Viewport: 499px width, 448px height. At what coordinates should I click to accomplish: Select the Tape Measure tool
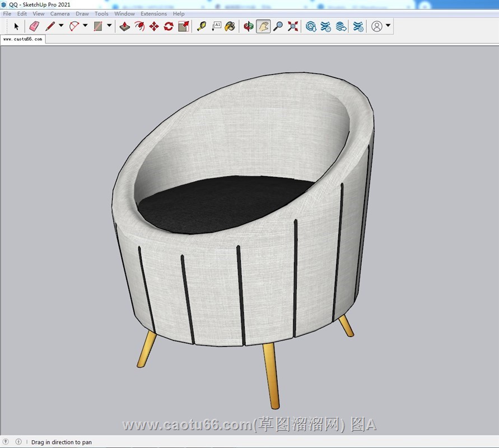[202, 26]
